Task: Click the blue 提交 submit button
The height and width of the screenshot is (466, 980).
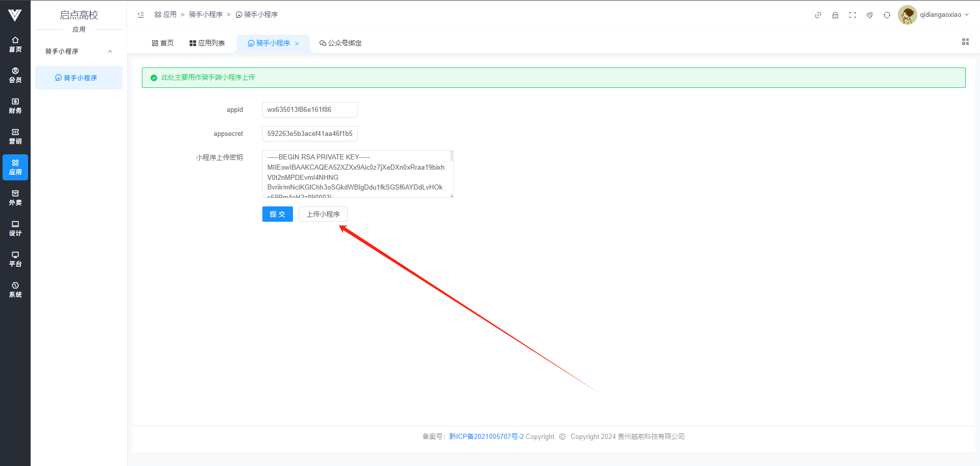Action: point(277,214)
